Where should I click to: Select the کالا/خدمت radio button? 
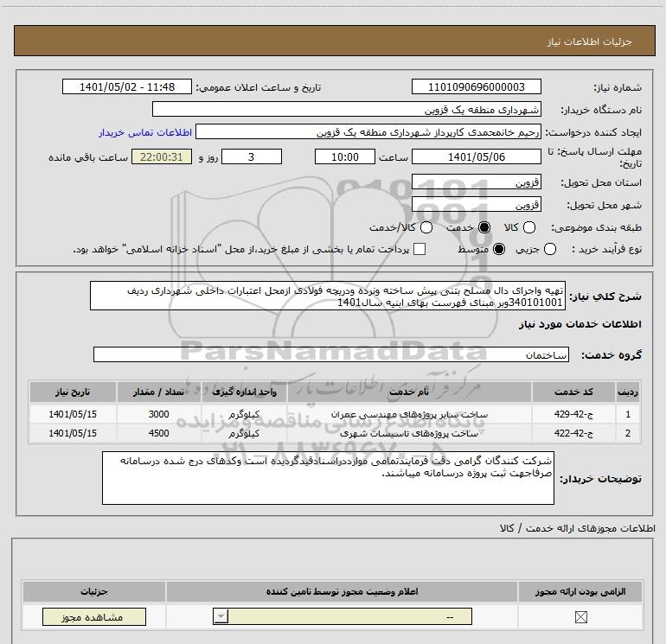[426, 227]
